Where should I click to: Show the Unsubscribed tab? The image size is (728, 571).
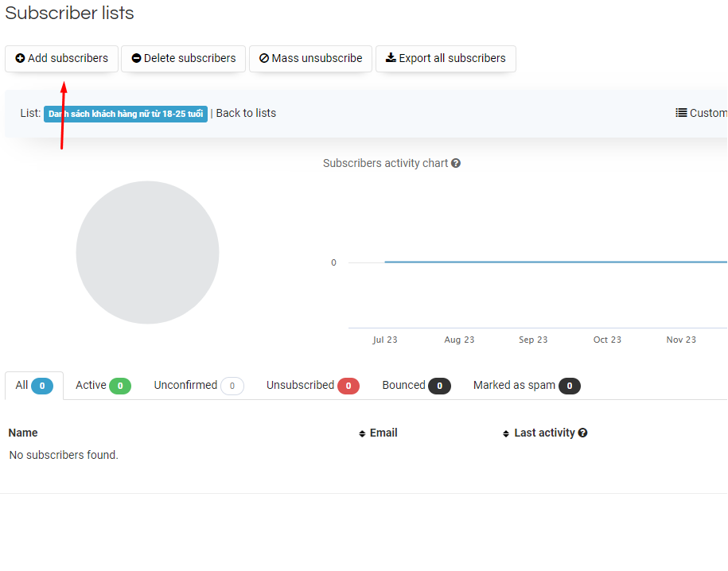pyautogui.click(x=312, y=386)
